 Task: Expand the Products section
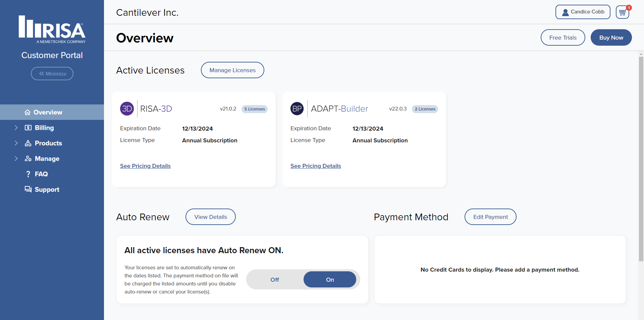(x=15, y=143)
